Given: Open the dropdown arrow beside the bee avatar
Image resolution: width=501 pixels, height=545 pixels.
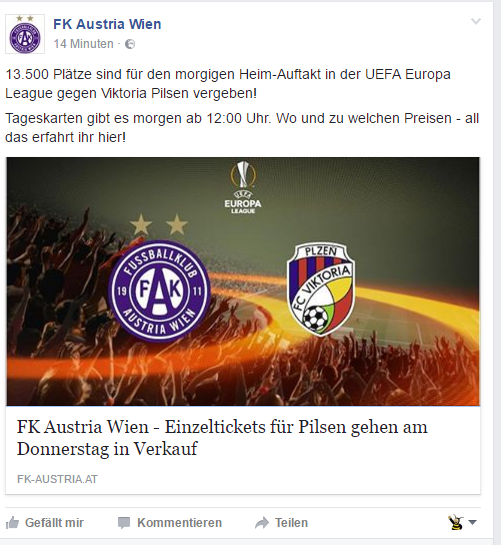Looking at the screenshot, I should point(472,522).
